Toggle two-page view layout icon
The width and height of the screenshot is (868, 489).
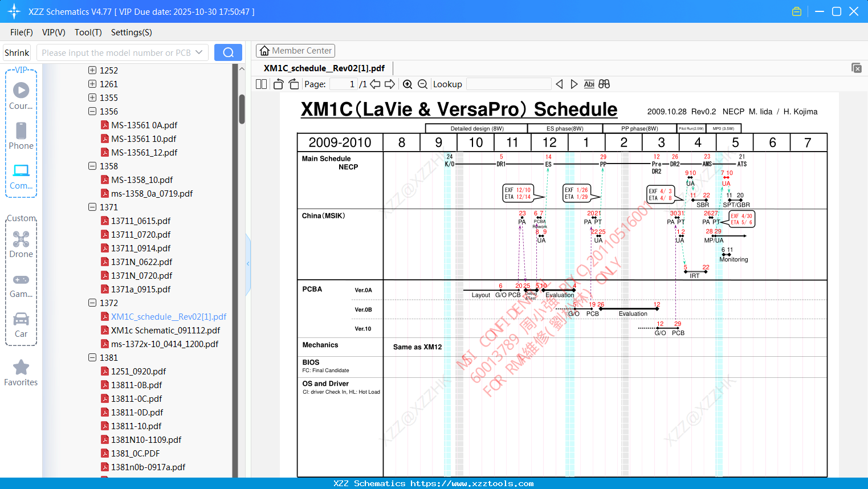[262, 84]
